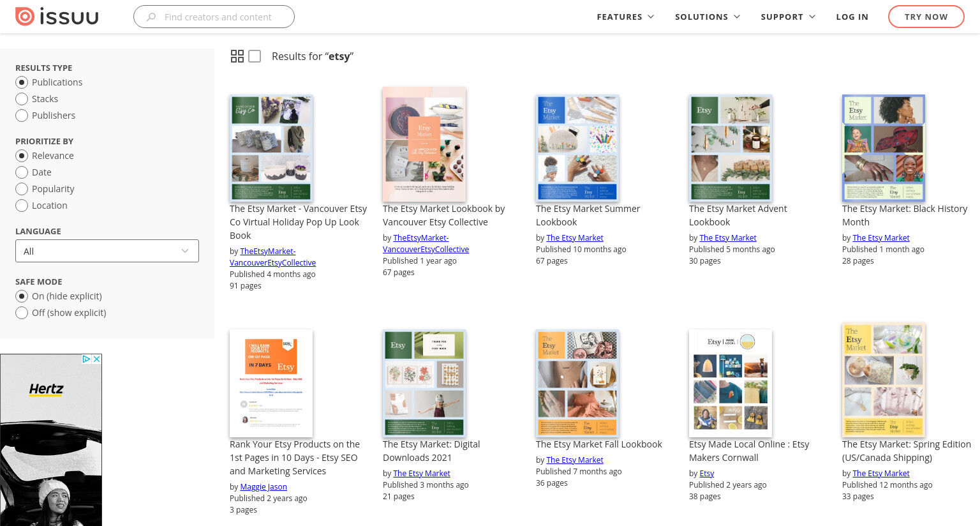980x526 pixels.
Task: Click the title 'The Etsy Market Fall Lookbook'
Action: (x=599, y=444)
